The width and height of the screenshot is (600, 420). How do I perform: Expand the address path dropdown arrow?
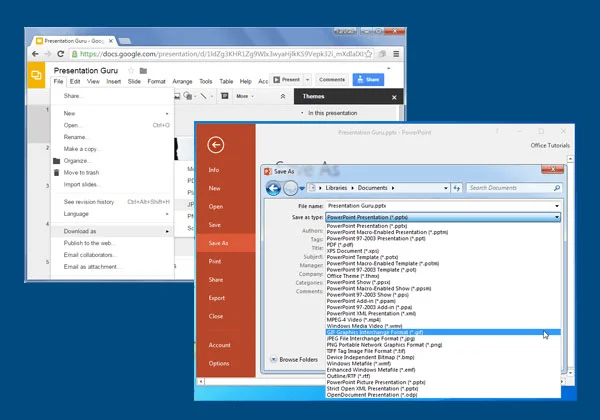click(446, 188)
